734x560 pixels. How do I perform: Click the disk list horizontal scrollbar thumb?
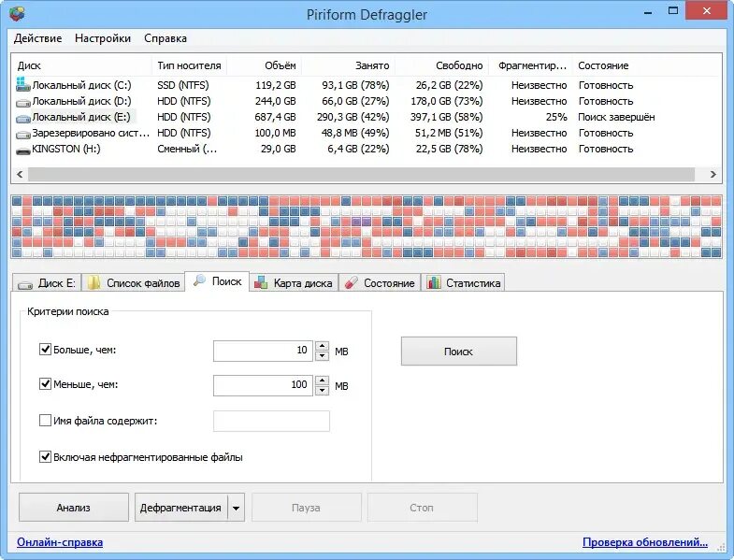(x=361, y=174)
